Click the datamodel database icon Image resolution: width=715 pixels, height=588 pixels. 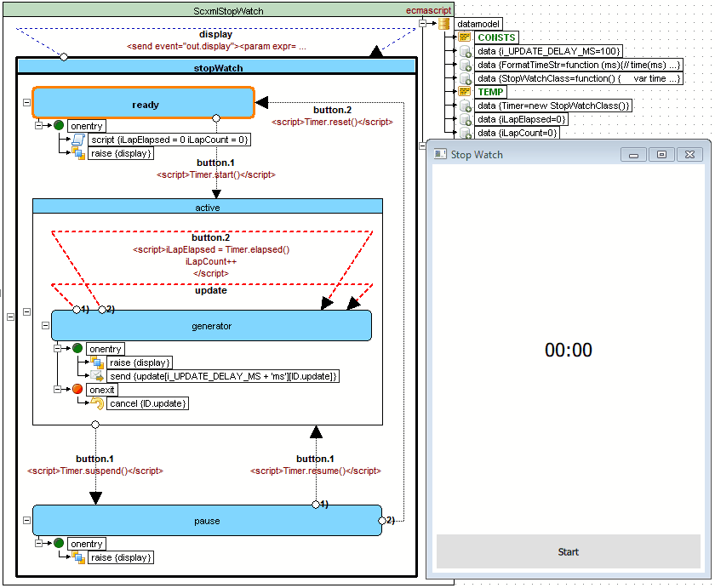click(x=443, y=24)
